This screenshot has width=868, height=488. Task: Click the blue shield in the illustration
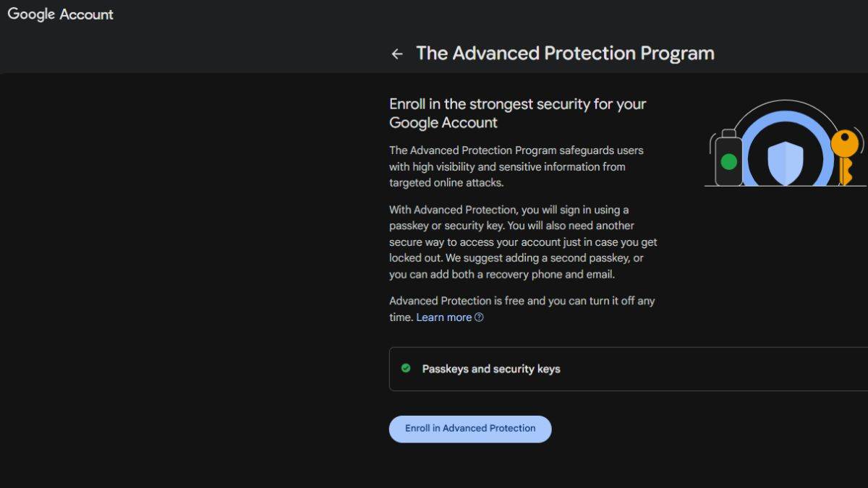click(x=785, y=163)
